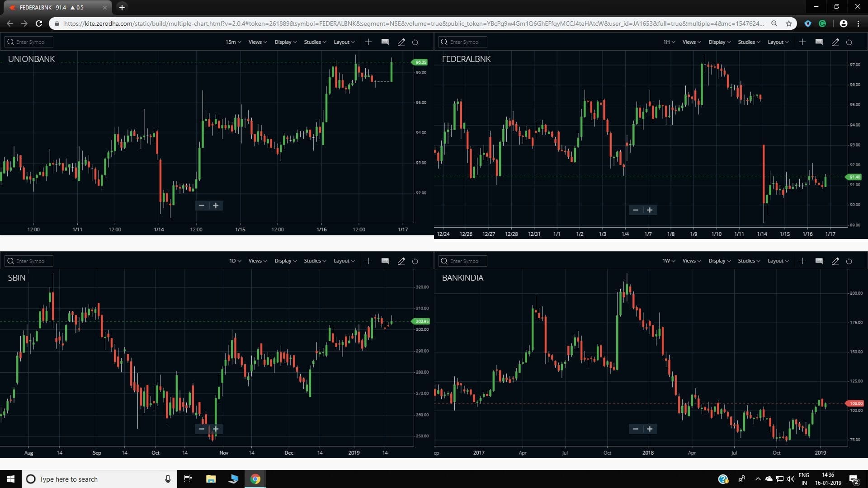Open Chrome three-dot menu
Viewport: 868px width, 488px height.
(x=859, y=23)
